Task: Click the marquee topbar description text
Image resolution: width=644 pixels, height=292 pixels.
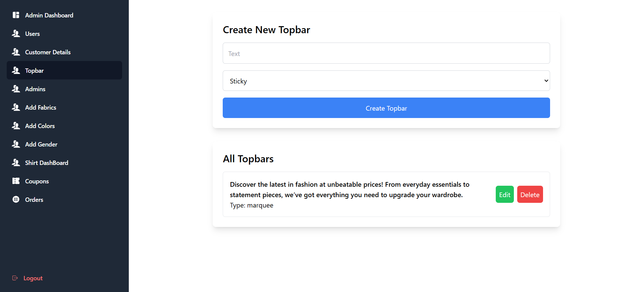Action: [349, 190]
